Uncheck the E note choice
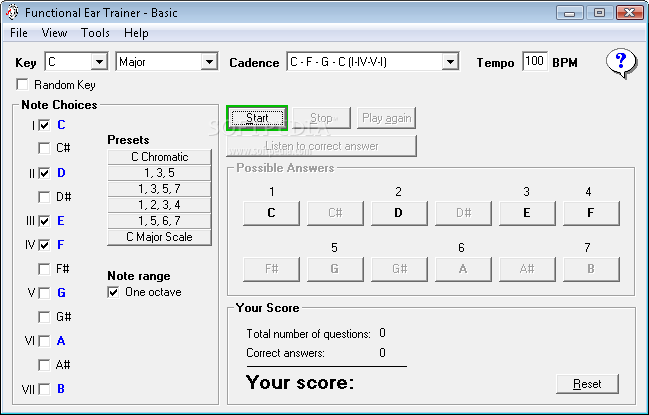The width and height of the screenshot is (649, 415). pyautogui.click(x=44, y=221)
